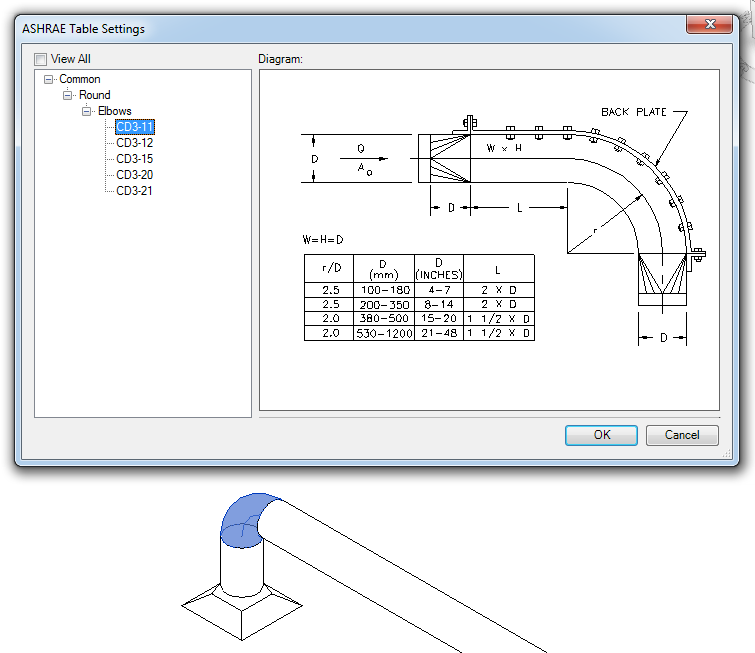
Task: Close the ASHRAE Table Settings dialog
Action: pyautogui.click(x=709, y=24)
